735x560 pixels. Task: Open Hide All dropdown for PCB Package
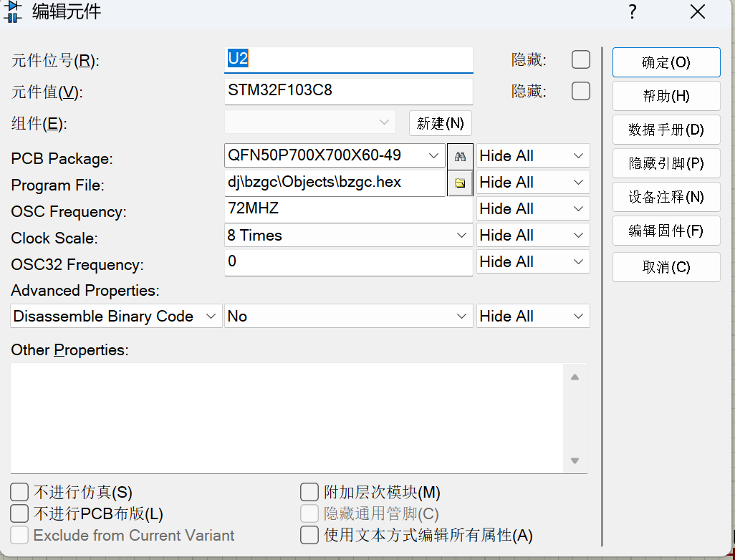pyautogui.click(x=533, y=155)
